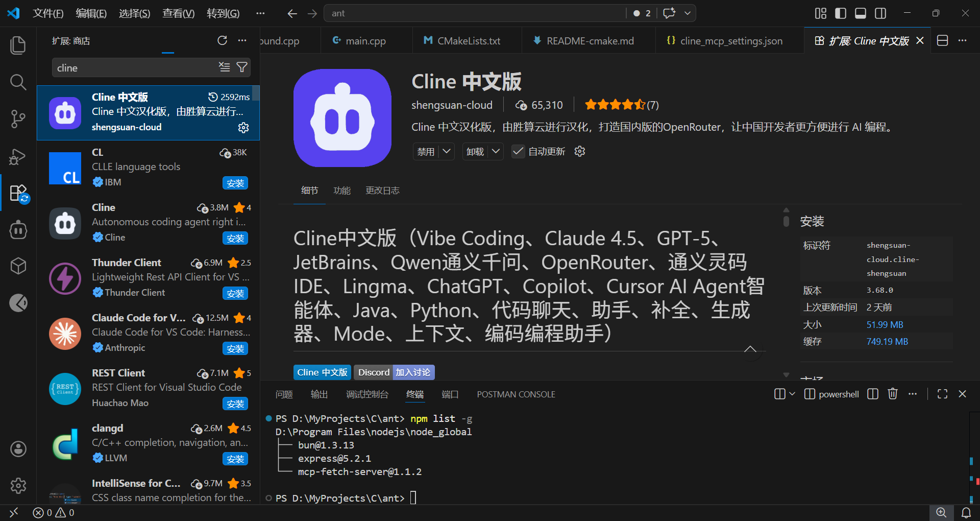The image size is (980, 521).
Task: Open extension settings gear beside 自动更新
Action: tap(580, 151)
